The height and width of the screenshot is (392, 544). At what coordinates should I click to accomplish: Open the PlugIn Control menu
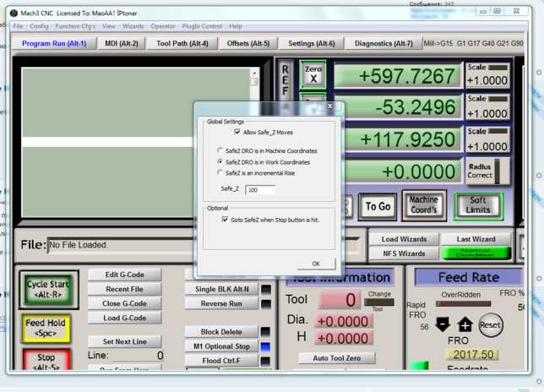[x=202, y=26]
